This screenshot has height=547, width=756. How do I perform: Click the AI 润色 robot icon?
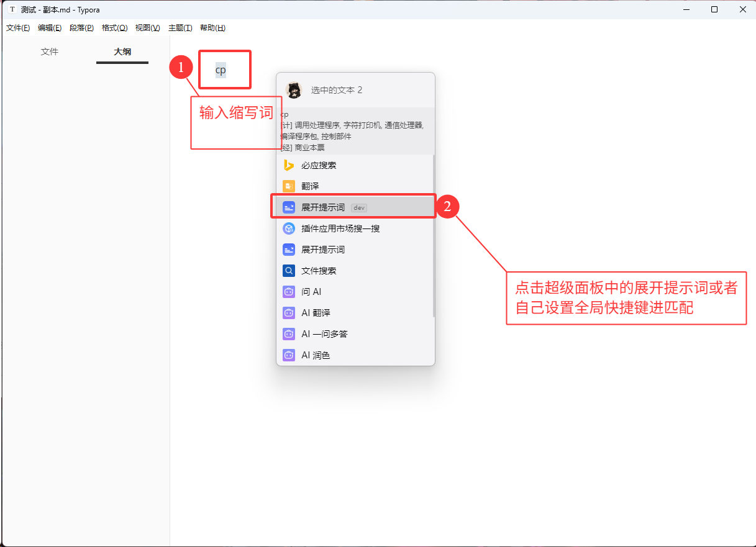[x=289, y=355]
